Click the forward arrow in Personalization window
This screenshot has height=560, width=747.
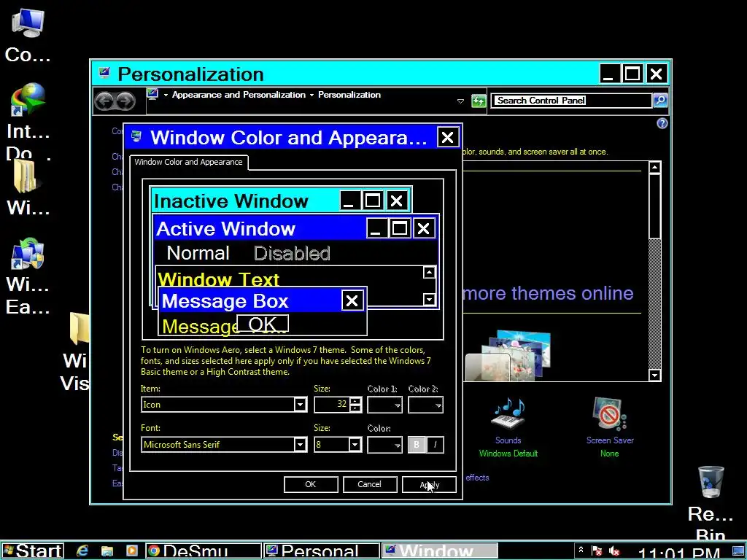125,101
